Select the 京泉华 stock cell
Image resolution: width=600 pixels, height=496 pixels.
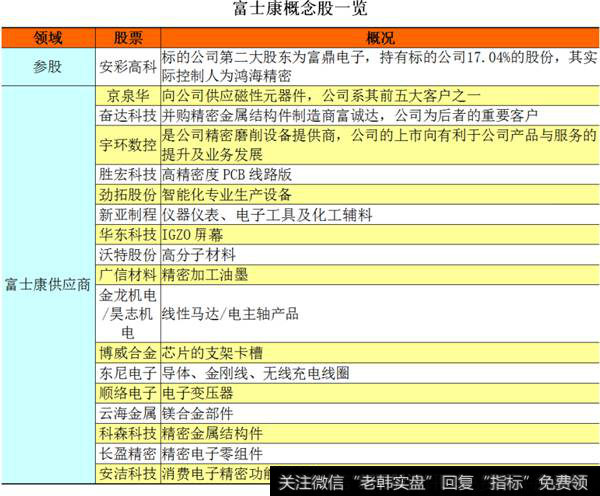(127, 96)
